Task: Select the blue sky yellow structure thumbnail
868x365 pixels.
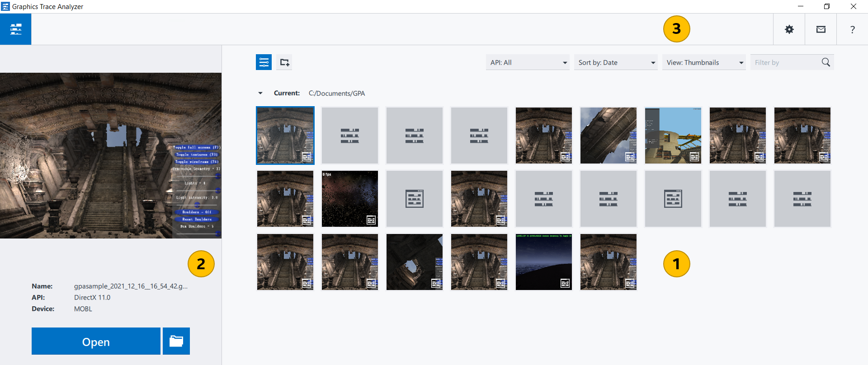Action: point(673,136)
